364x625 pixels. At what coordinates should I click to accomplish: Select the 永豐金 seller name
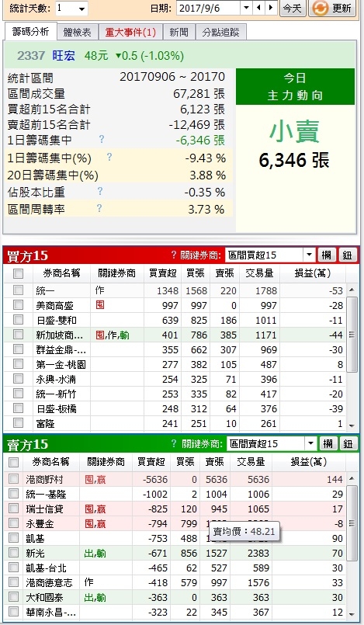click(x=40, y=524)
